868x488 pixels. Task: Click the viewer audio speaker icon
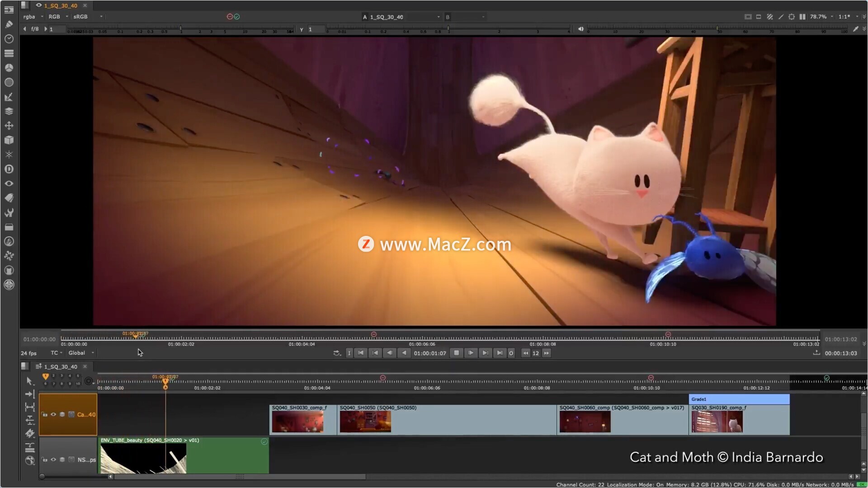pyautogui.click(x=581, y=29)
